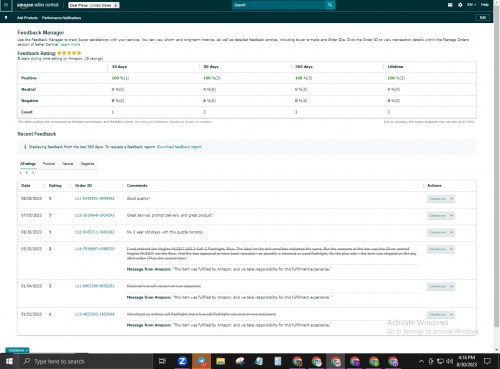Image resolution: width=500 pixels, height=369 pixels.
Task: Open the order ID for the Maglite flashlight feedback
Action: (94, 249)
